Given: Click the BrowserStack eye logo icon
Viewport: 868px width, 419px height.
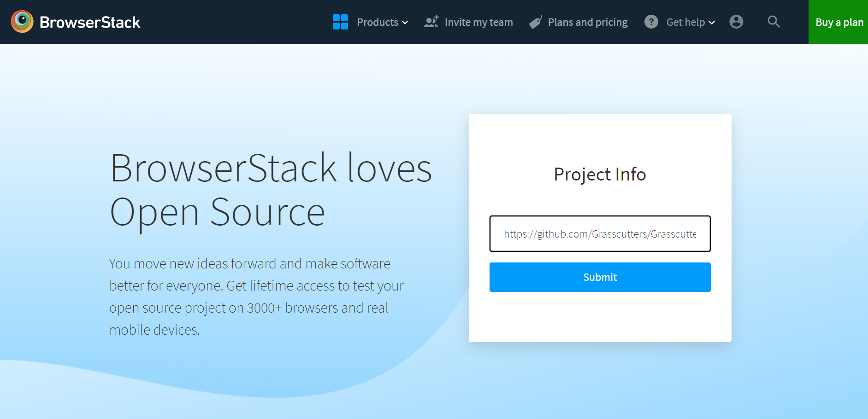Looking at the screenshot, I should (x=22, y=22).
